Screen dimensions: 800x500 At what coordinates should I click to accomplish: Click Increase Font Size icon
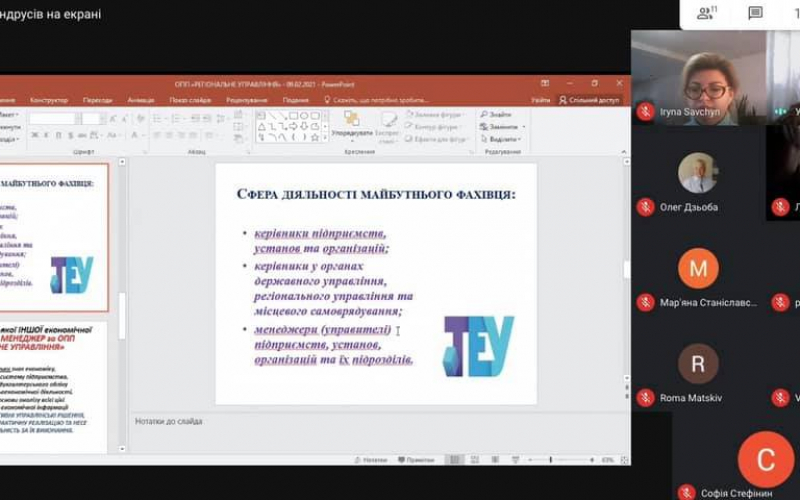113,119
